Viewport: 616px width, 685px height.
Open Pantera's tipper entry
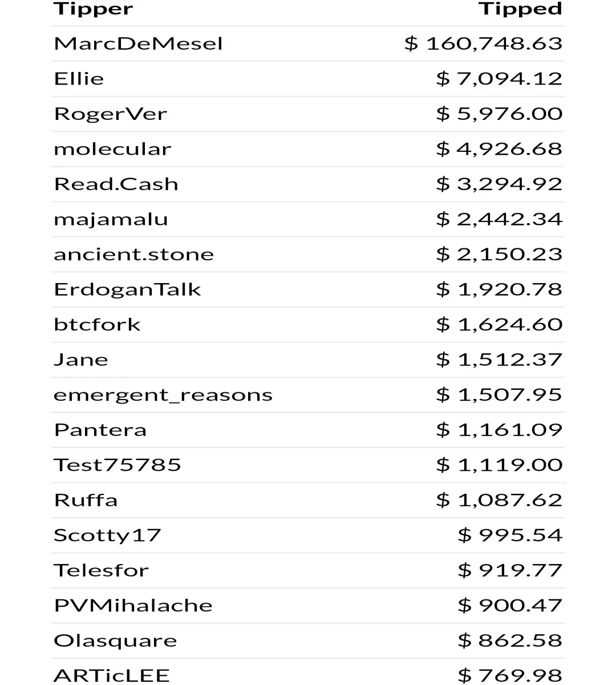click(100, 430)
